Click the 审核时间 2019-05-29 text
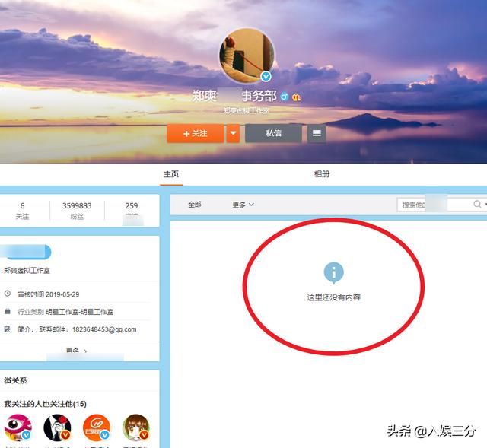The width and height of the screenshot is (487, 448). click(49, 294)
